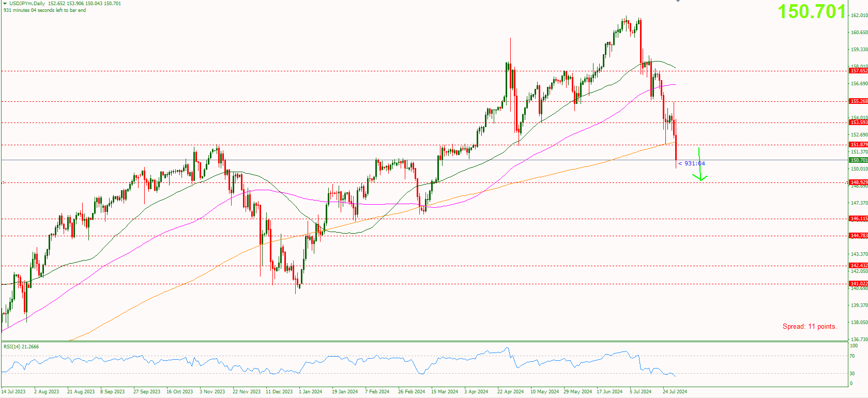Click the 14 Jul 2023 date label
The height and width of the screenshot is (398, 868).
13,392
